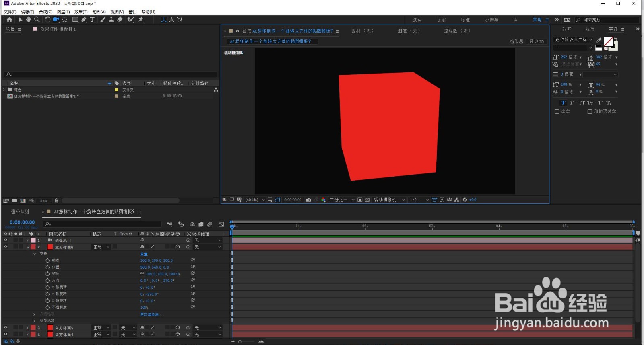The width and height of the screenshot is (644, 345).
Task: Switch to the 渲染队列 tab
Action: (x=20, y=212)
